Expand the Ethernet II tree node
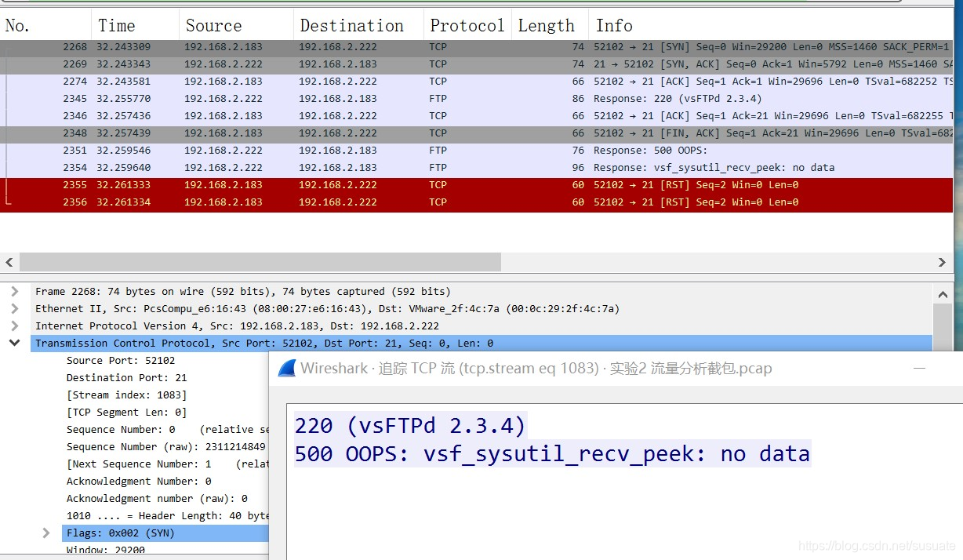963x560 pixels. pyautogui.click(x=14, y=308)
